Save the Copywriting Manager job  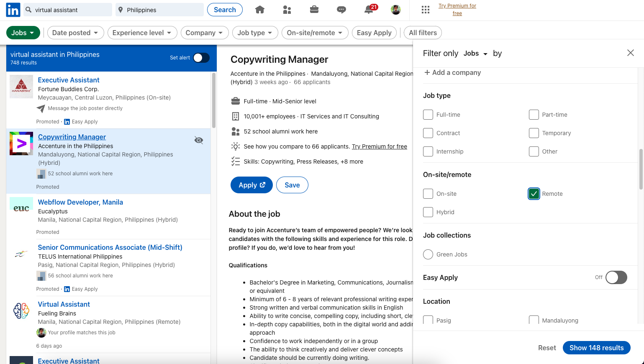coord(292,185)
